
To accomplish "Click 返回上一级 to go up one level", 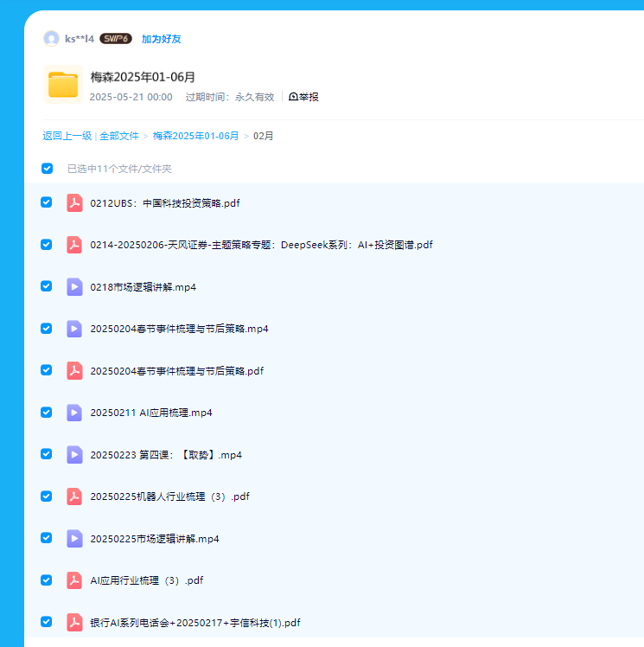I will point(67,136).
